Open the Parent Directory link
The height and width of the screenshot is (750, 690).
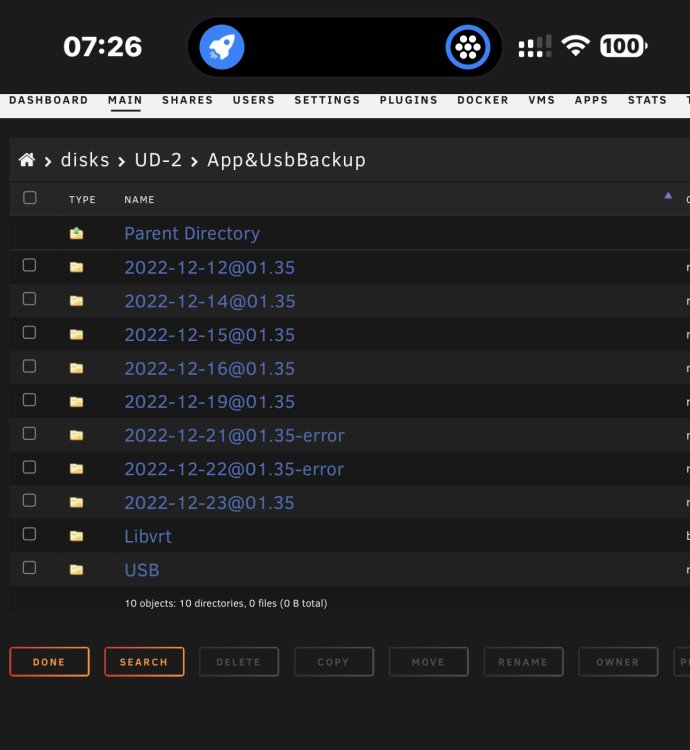[x=192, y=233]
